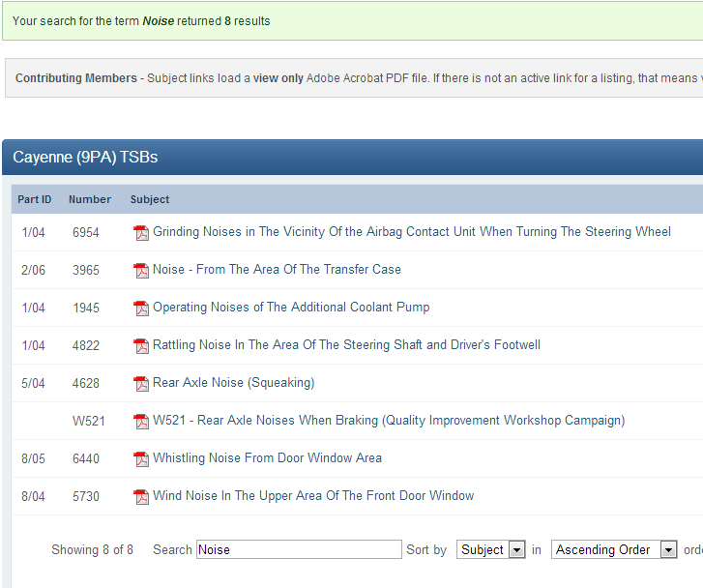Click the Number column header
This screenshot has width=703, height=588.
90,199
